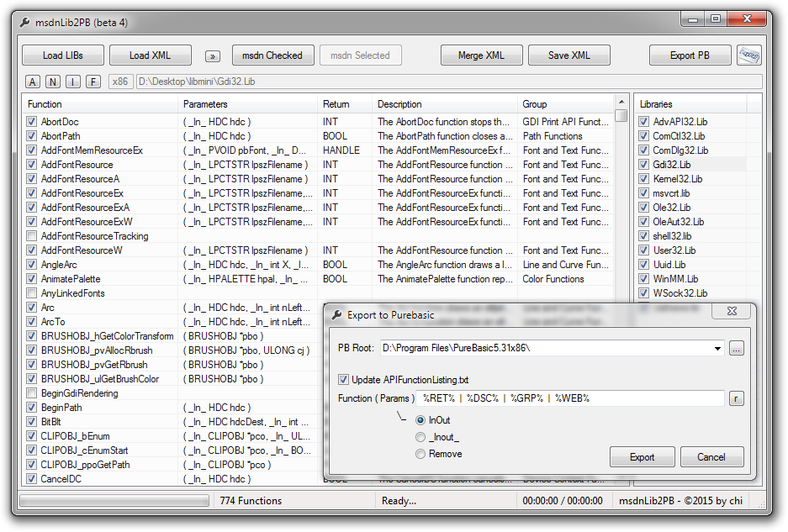Screen dimensions: 788x532
Task: Select the BRUSHOBJ_hGetColorTransform function row
Action: click(174, 336)
